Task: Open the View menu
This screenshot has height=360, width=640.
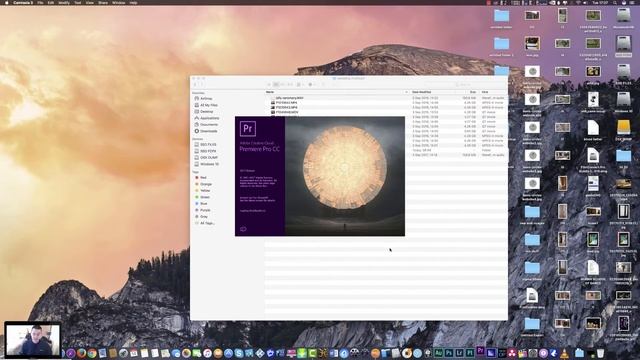Action: pos(89,2)
